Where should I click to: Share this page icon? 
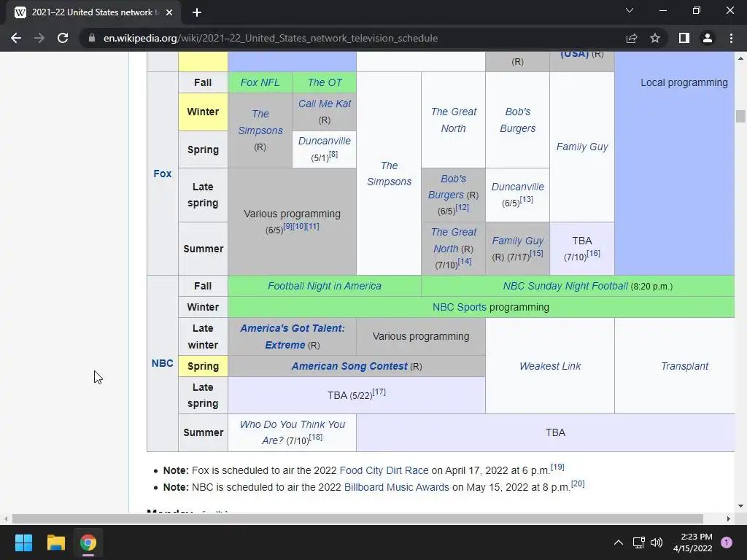coord(632,38)
